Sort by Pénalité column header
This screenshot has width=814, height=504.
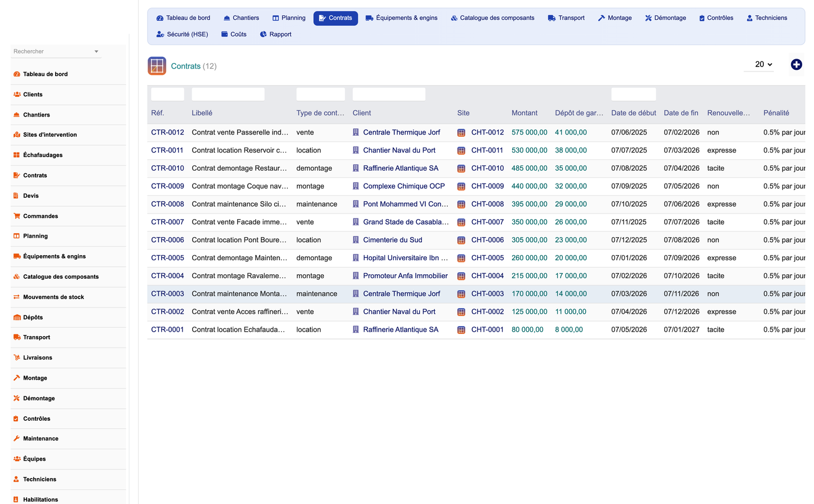776,113
